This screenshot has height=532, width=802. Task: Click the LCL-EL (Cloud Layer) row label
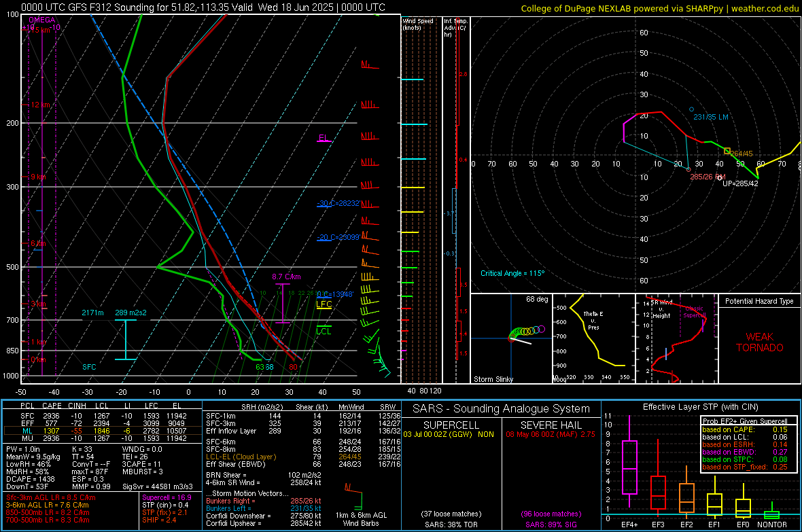point(241,457)
